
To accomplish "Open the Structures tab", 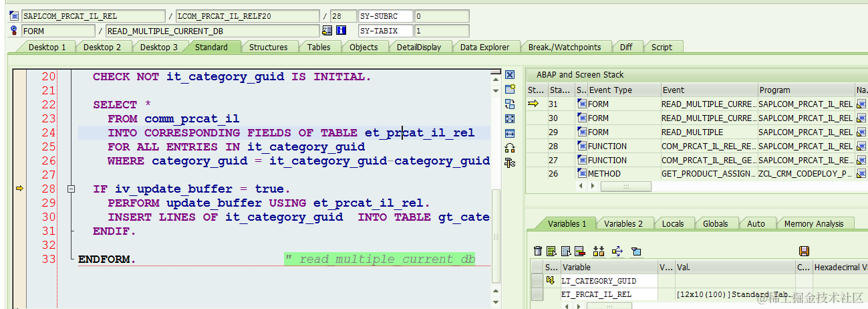I will (268, 47).
